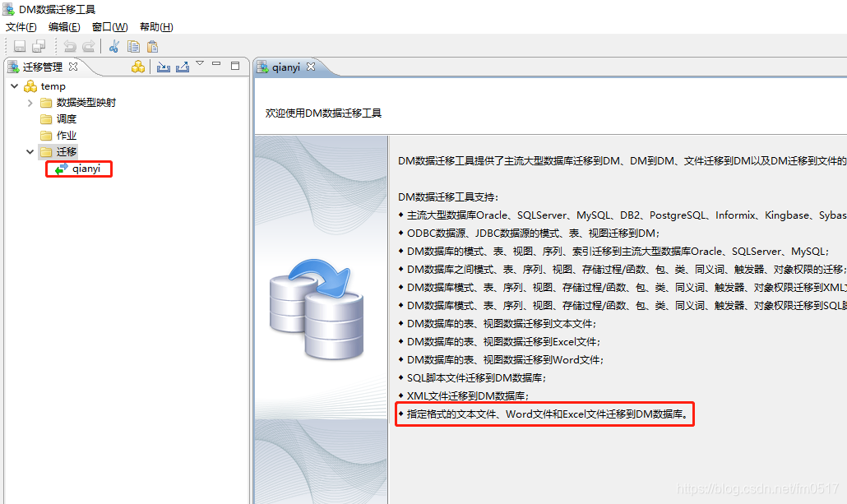Click the 欢迎使用DM数据迁移工具 heading
This screenshot has height=504, width=847.
[x=323, y=113]
